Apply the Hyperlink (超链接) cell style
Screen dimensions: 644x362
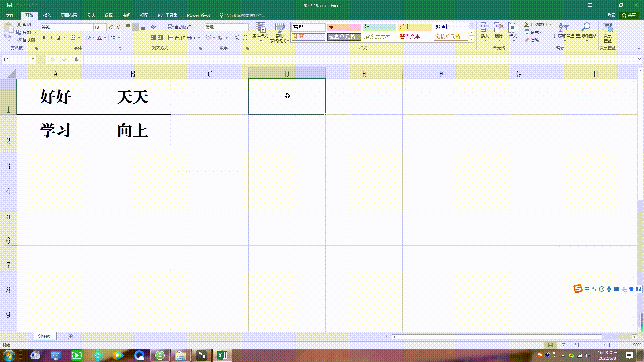[x=450, y=27]
